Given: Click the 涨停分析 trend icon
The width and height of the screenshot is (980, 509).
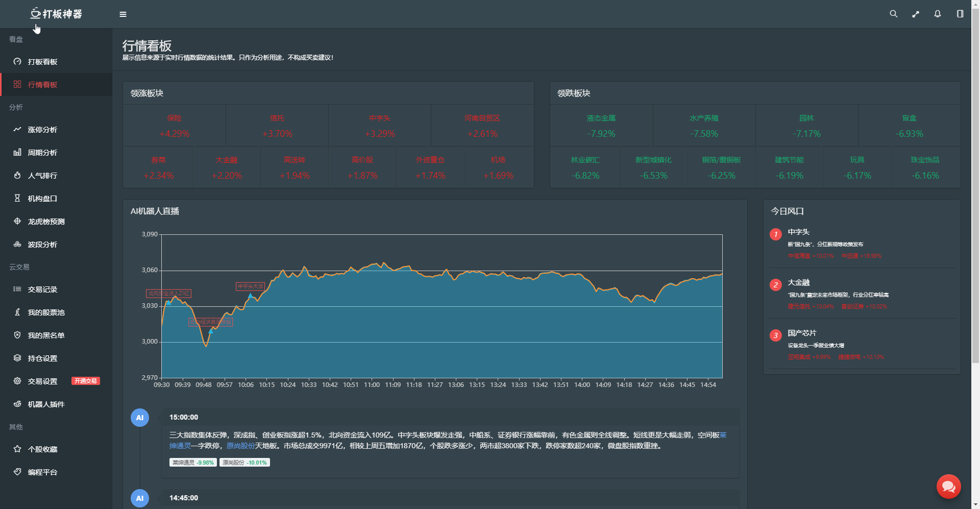Looking at the screenshot, I should point(17,130).
